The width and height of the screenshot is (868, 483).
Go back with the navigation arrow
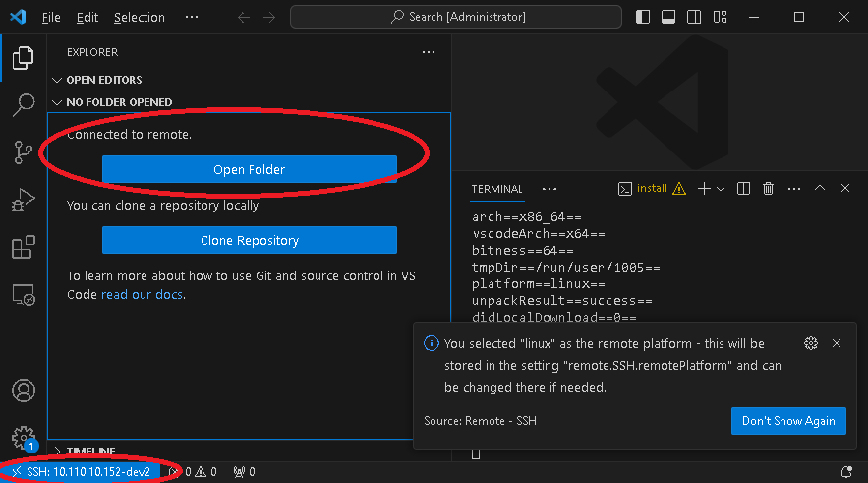(244, 17)
